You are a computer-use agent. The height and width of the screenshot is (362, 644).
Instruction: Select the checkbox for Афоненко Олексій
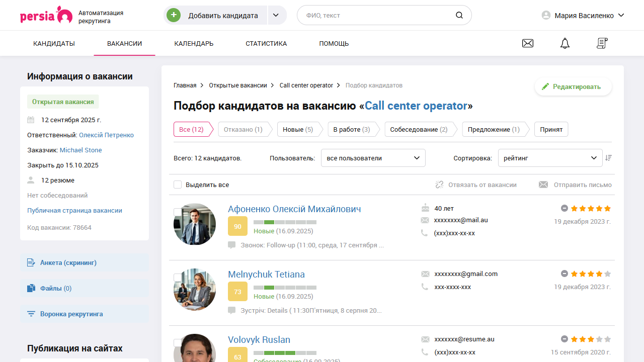(178, 212)
